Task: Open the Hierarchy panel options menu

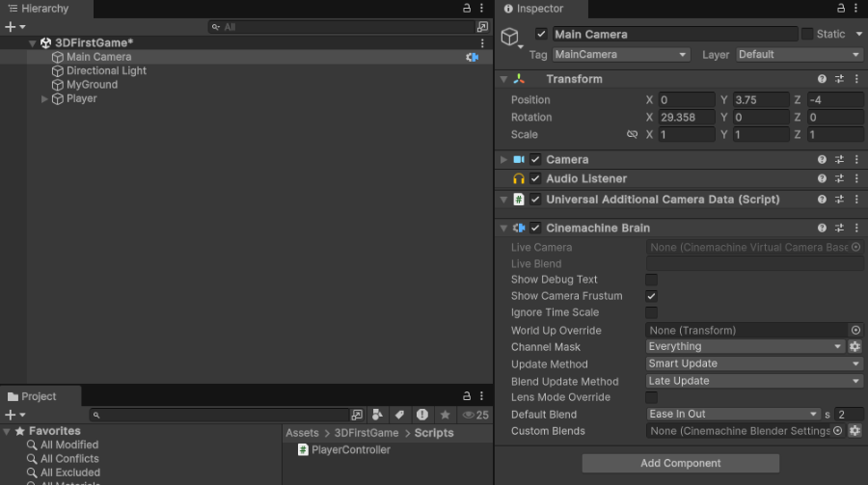Action: [x=481, y=9]
